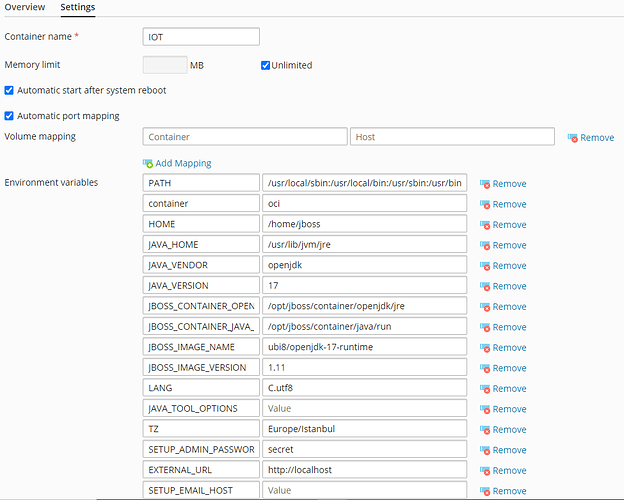The width and height of the screenshot is (624, 500).
Task: Click Remove link for LANG variable
Action: click(x=509, y=389)
